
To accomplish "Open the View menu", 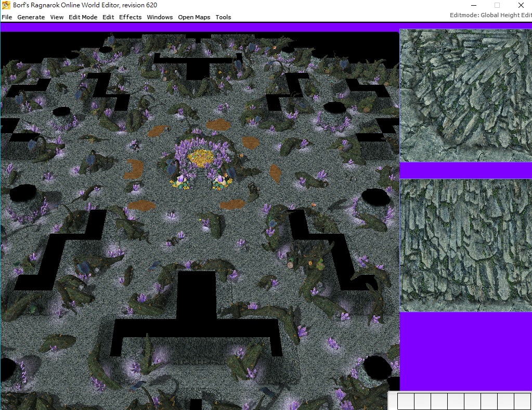I will click(x=57, y=17).
